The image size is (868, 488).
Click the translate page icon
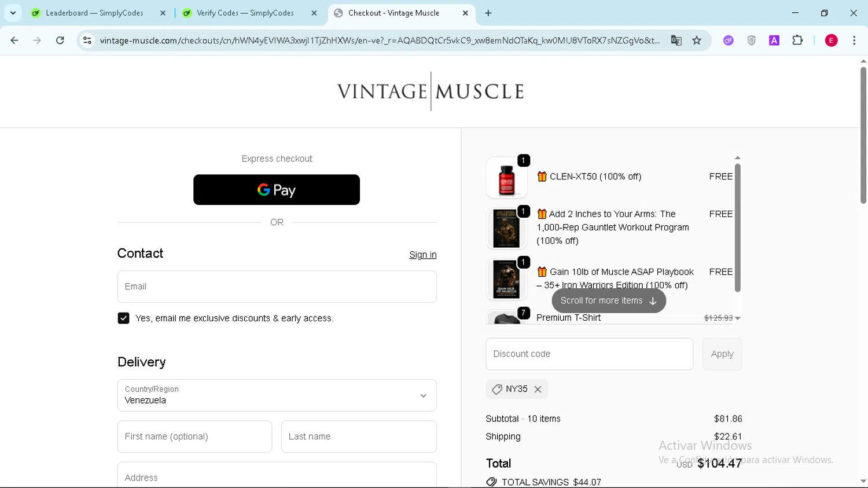click(x=676, y=41)
